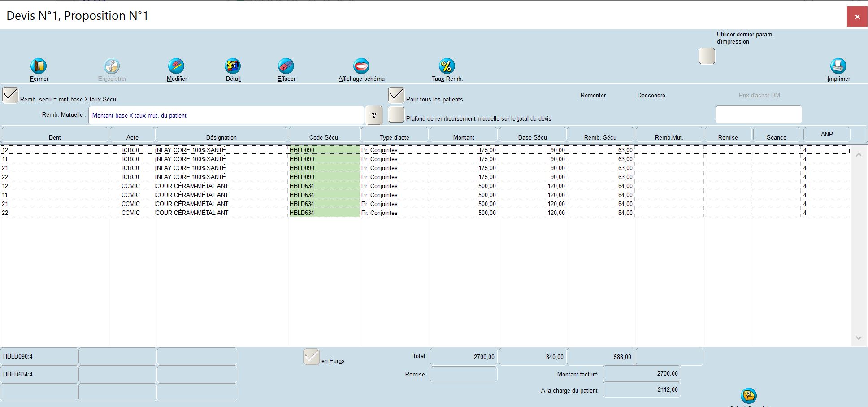Click the green HBLD634 cell for tooth 21
Viewport: 868px width, 407px height.
324,204
